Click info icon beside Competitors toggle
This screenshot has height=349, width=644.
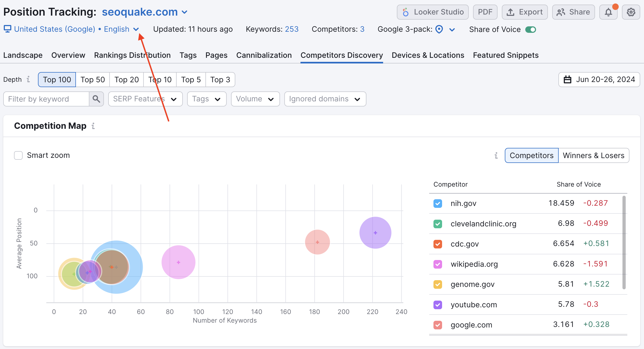[496, 155]
